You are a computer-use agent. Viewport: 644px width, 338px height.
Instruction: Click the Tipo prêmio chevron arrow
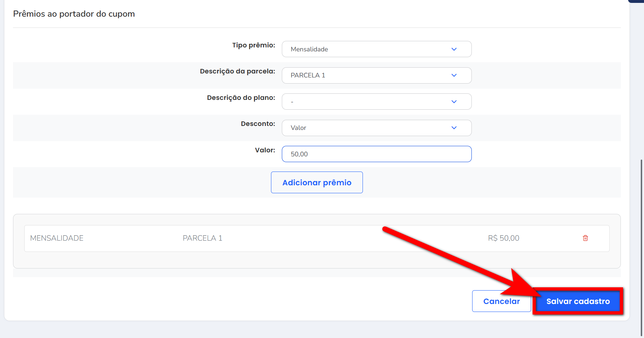(454, 49)
